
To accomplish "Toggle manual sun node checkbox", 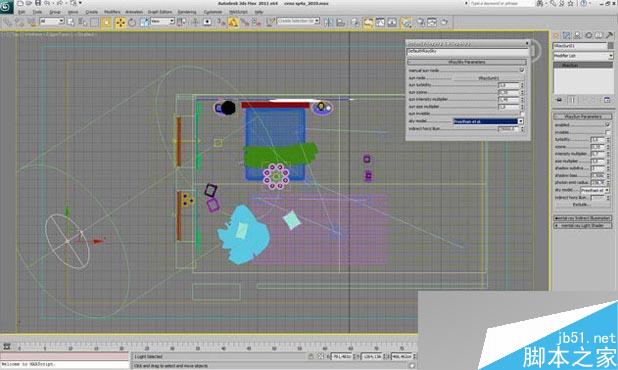I will click(521, 70).
